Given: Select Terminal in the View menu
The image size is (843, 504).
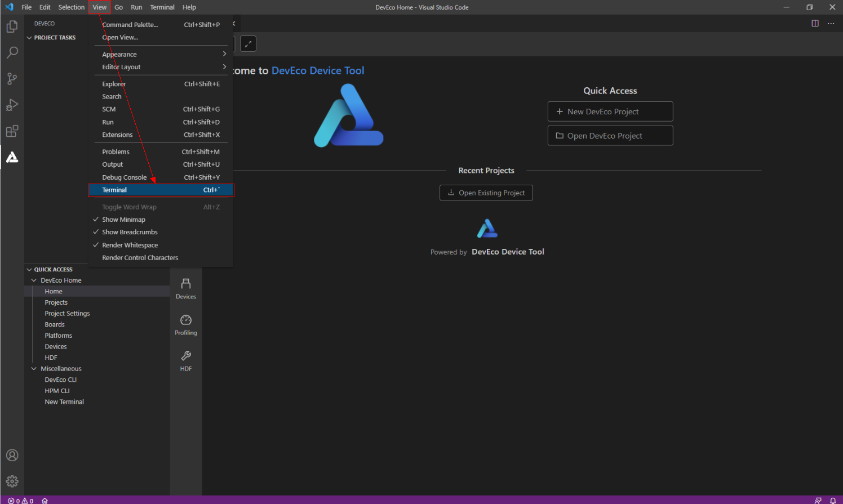Looking at the screenshot, I should [161, 190].
